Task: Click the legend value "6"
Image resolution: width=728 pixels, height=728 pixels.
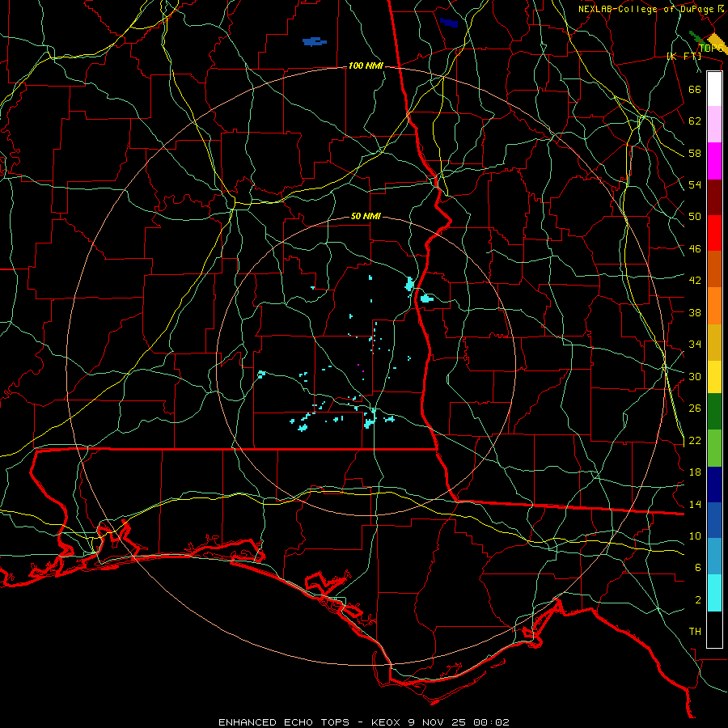Action: pyautogui.click(x=698, y=568)
